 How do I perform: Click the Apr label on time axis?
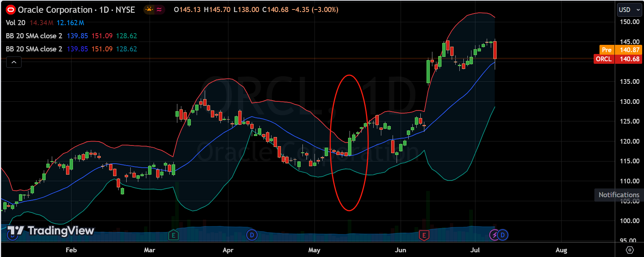[x=228, y=250]
